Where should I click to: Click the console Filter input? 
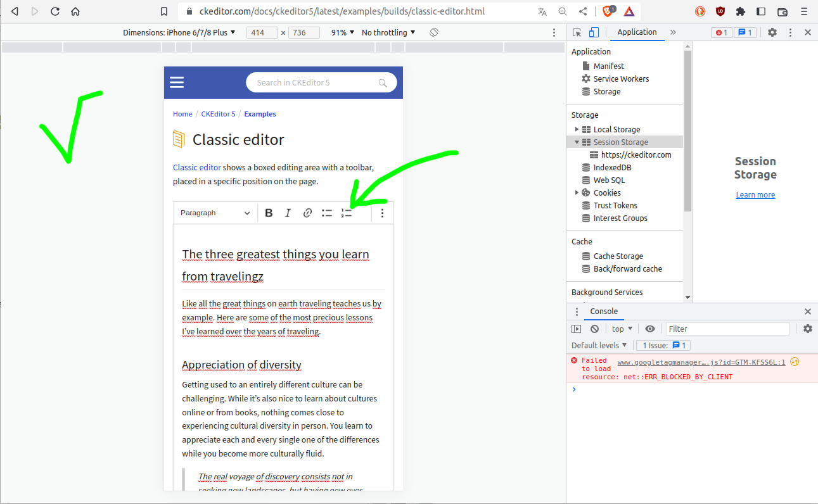pos(727,329)
